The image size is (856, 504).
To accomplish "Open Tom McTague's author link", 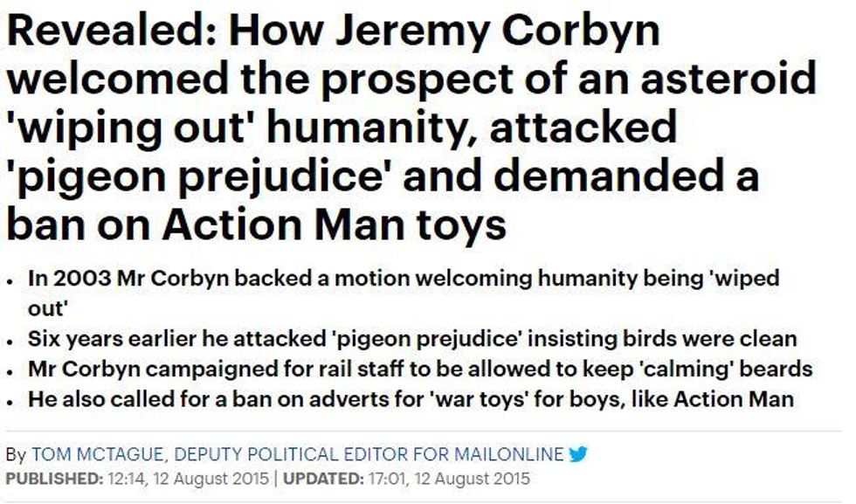I will click(97, 454).
